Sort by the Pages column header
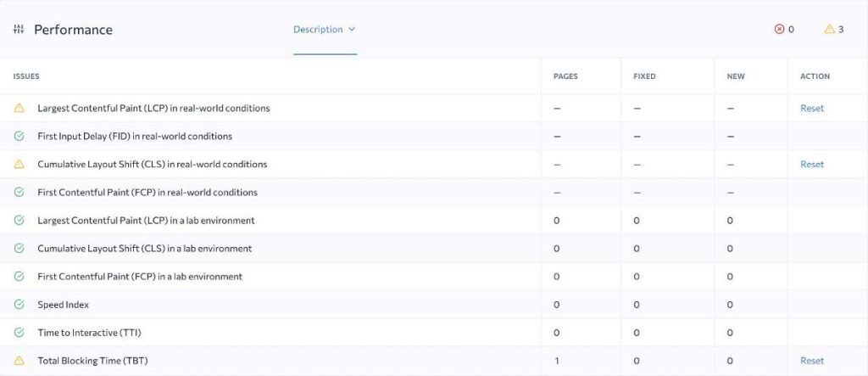This screenshot has width=868, height=376. click(x=565, y=76)
